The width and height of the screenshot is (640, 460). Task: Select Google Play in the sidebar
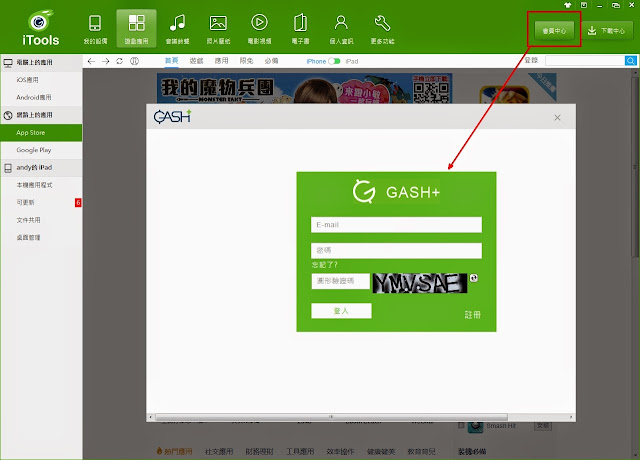pyautogui.click(x=41, y=150)
